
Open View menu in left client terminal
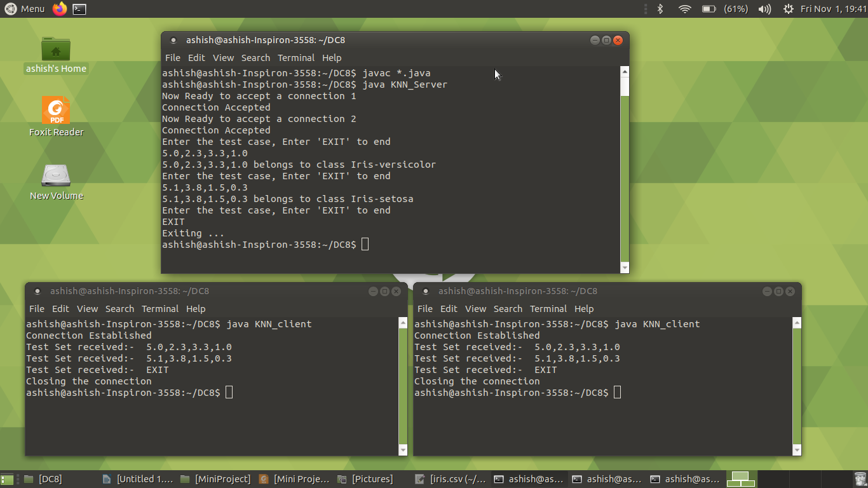tap(87, 309)
